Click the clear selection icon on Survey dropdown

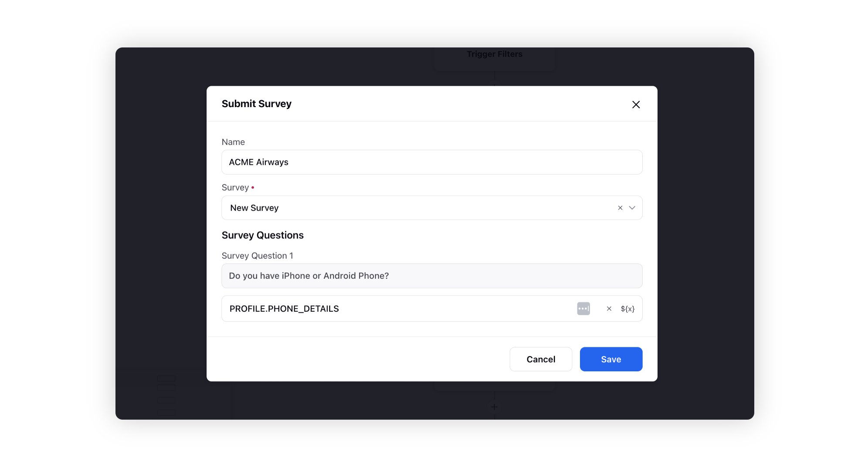click(x=620, y=208)
